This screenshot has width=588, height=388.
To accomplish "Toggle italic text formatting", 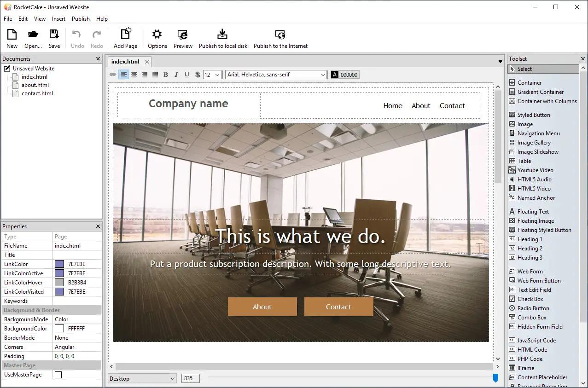I will pyautogui.click(x=176, y=75).
